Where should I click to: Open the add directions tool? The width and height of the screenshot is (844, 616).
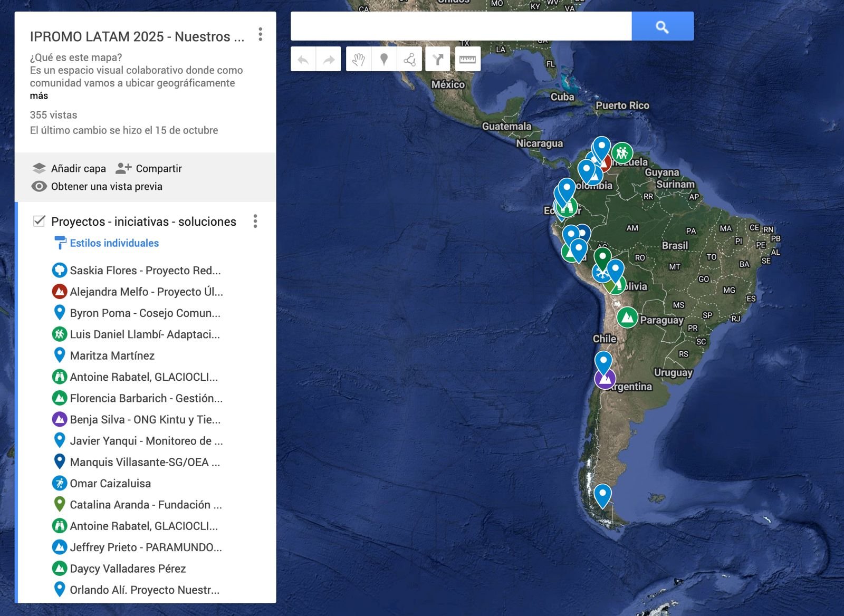click(x=438, y=59)
